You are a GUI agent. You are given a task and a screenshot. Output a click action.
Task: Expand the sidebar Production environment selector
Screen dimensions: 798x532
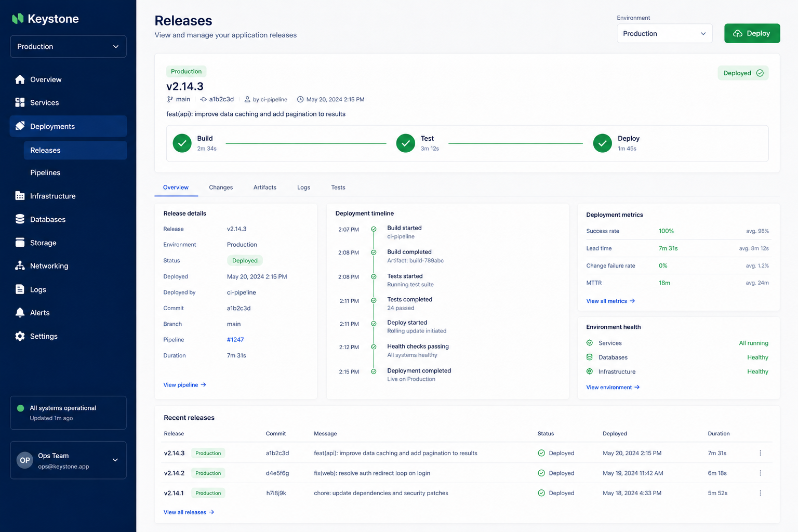pyautogui.click(x=68, y=47)
